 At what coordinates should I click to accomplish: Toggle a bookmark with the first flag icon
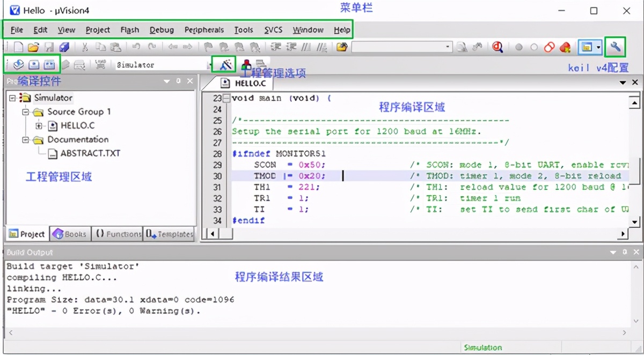pyautogui.click(x=208, y=47)
